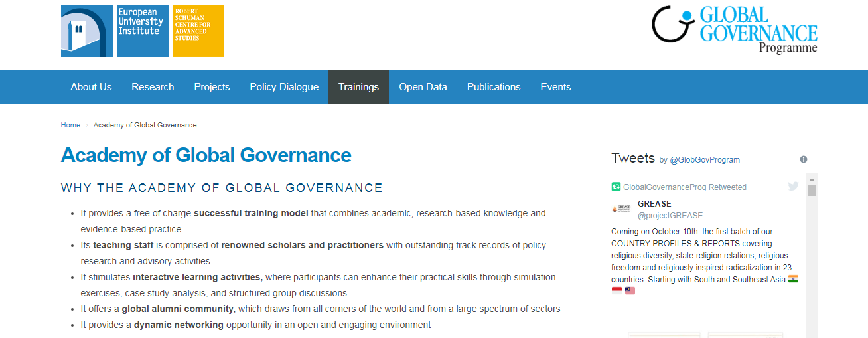Click the GREASE account name
The width and height of the screenshot is (868, 338).
click(654, 204)
